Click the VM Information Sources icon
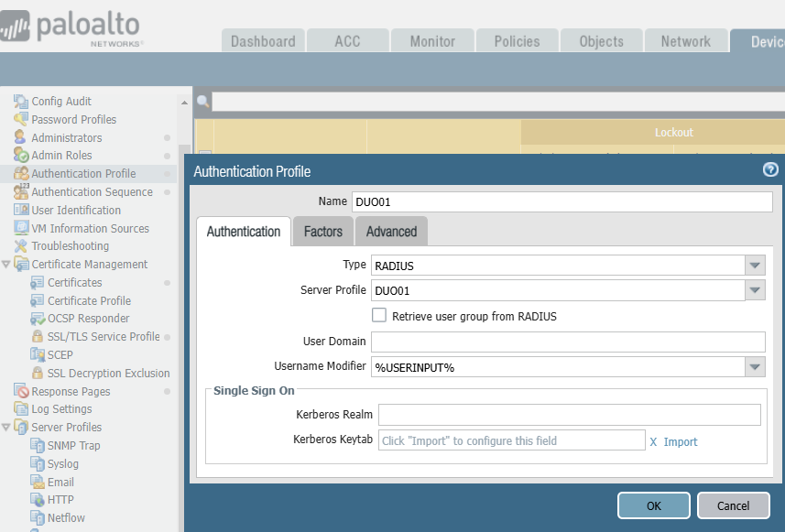 tap(21, 228)
